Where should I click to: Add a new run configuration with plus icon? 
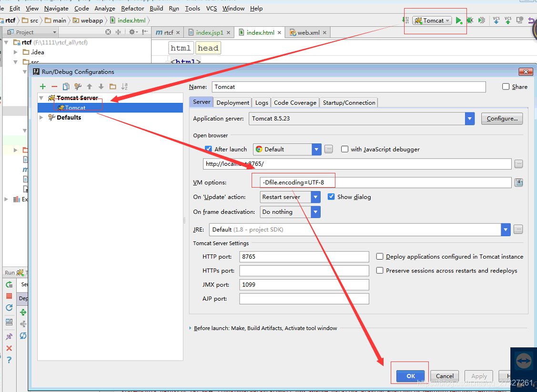click(x=43, y=87)
